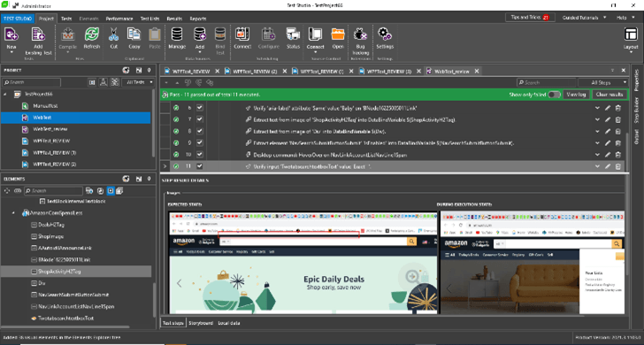Screen dimensions: 644x345
Task: Switch to the Storyboard bottom tab
Action: tap(201, 323)
